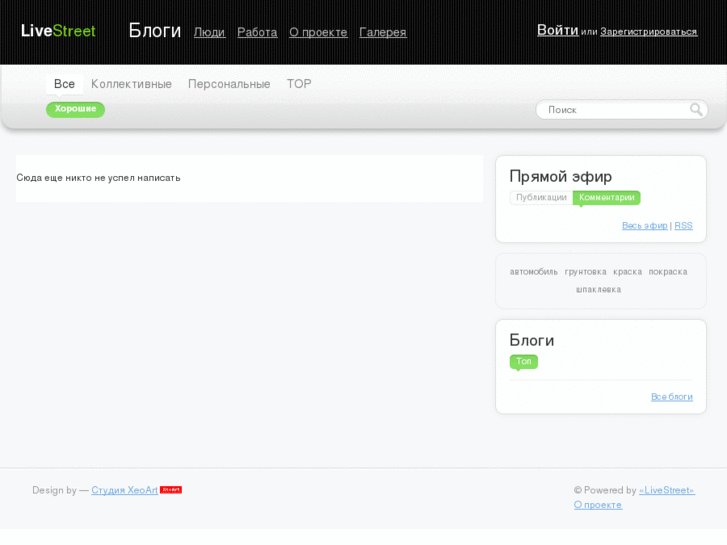Switch to the Персональные tab

point(229,84)
